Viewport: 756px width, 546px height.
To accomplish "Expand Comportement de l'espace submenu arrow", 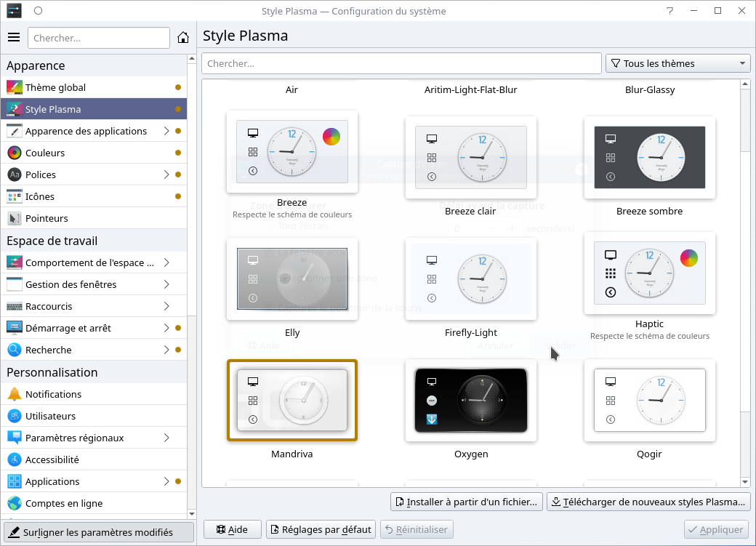I will click(166, 262).
